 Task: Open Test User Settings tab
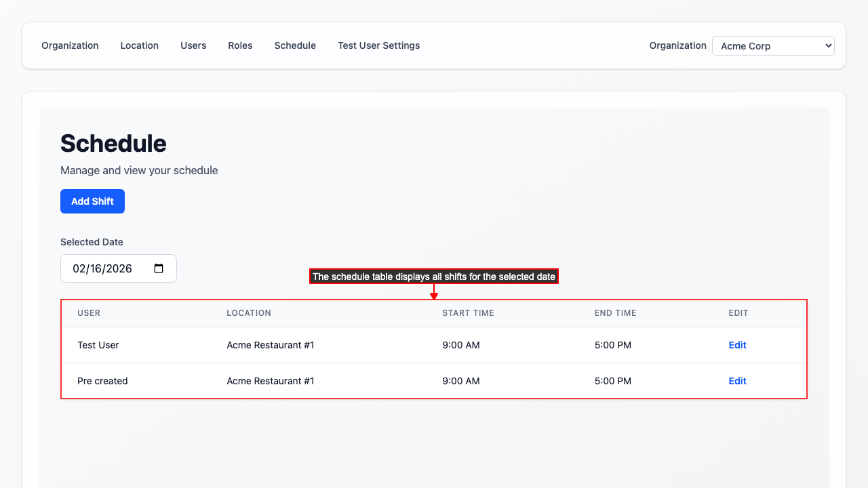click(x=378, y=45)
